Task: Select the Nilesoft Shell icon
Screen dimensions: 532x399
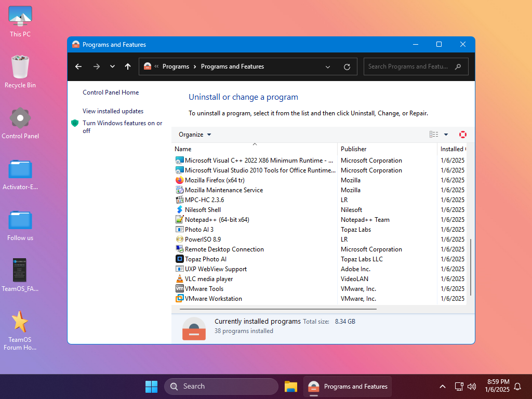Action: click(x=179, y=210)
